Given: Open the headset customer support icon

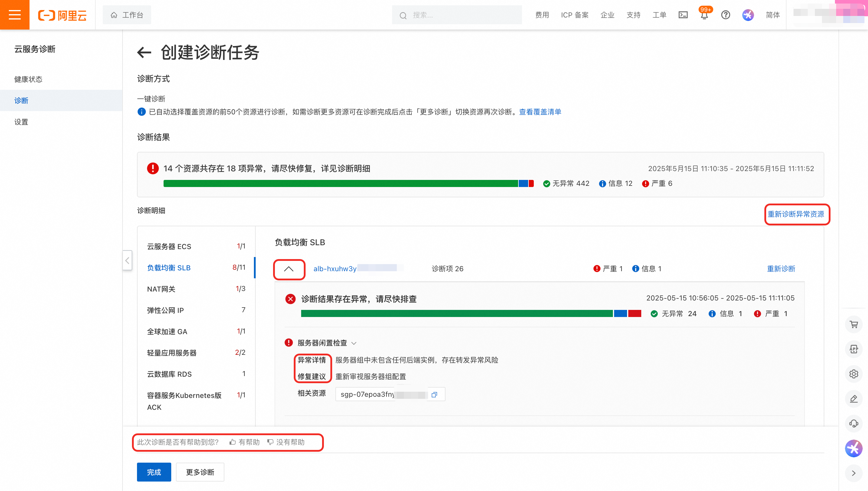Looking at the screenshot, I should pos(854,424).
